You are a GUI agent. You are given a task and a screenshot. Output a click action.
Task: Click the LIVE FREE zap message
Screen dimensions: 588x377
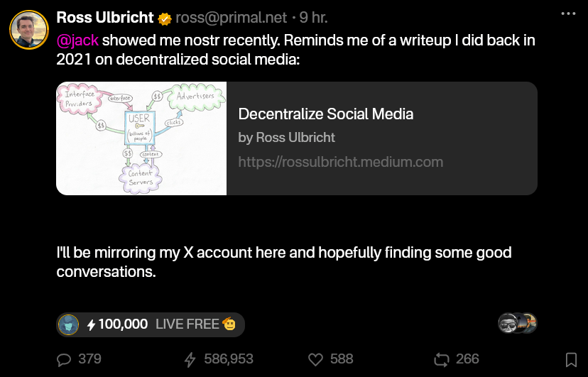click(187, 324)
